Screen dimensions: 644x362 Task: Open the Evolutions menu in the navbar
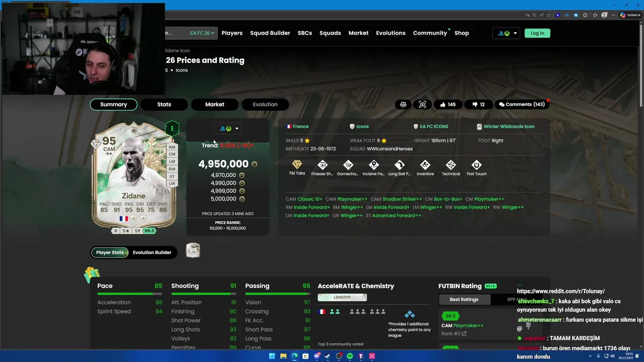[x=391, y=33]
